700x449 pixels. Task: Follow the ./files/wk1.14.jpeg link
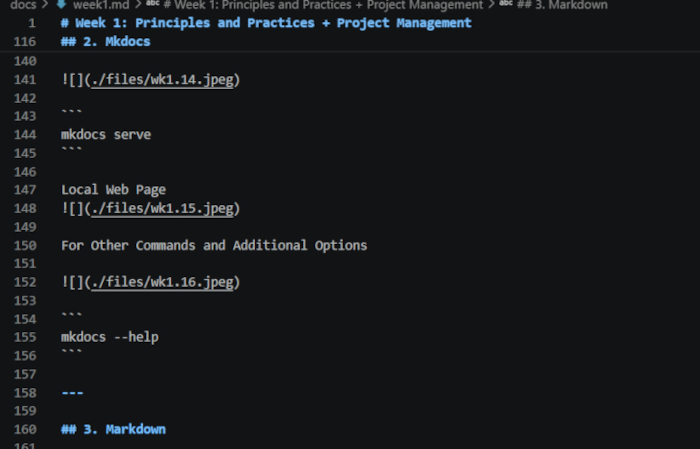tap(161, 79)
